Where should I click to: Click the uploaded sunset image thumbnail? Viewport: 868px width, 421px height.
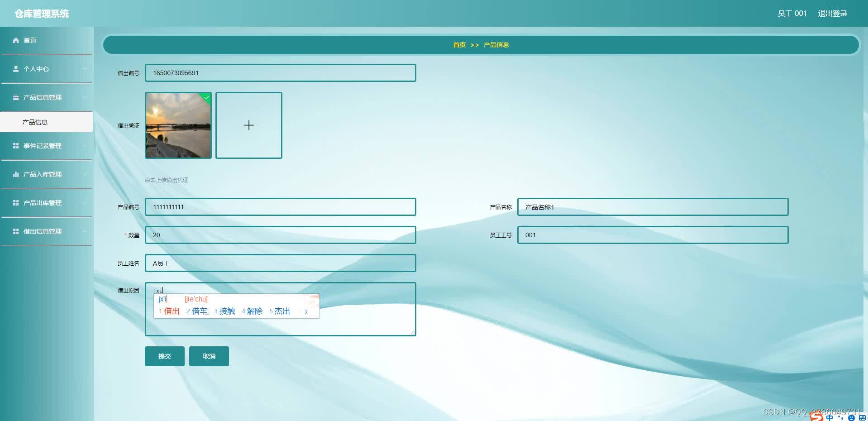coord(178,125)
